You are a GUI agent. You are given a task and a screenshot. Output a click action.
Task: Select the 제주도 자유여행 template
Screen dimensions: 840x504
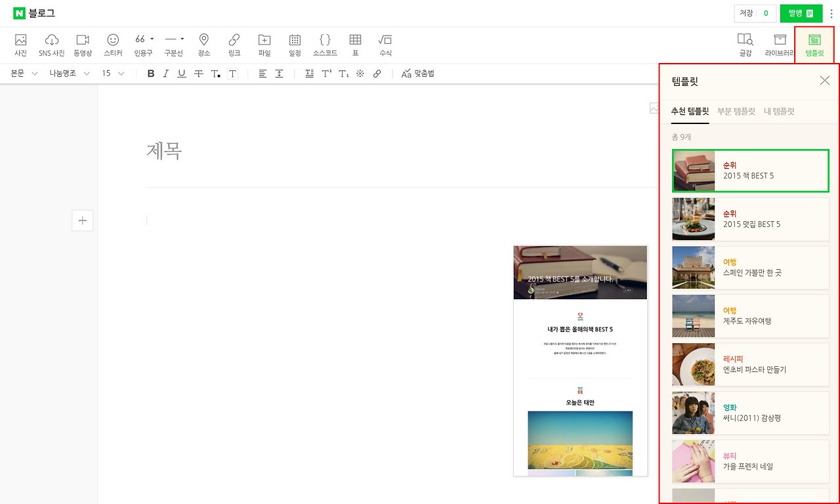751,316
